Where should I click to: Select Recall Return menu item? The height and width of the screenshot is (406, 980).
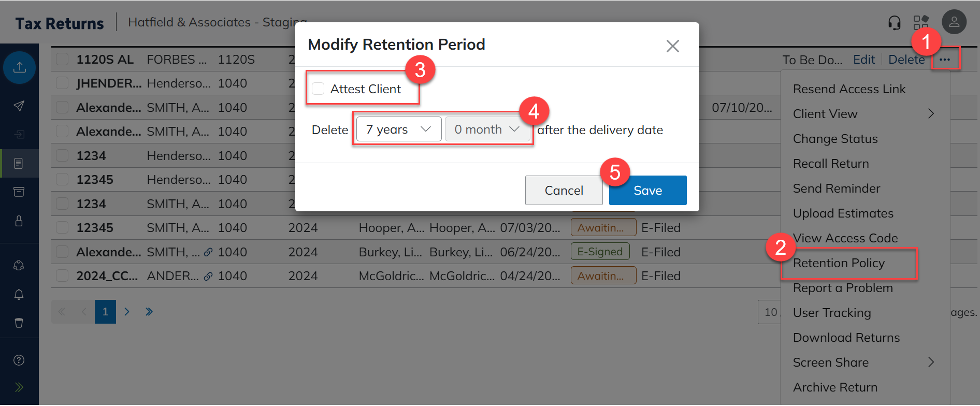(831, 164)
